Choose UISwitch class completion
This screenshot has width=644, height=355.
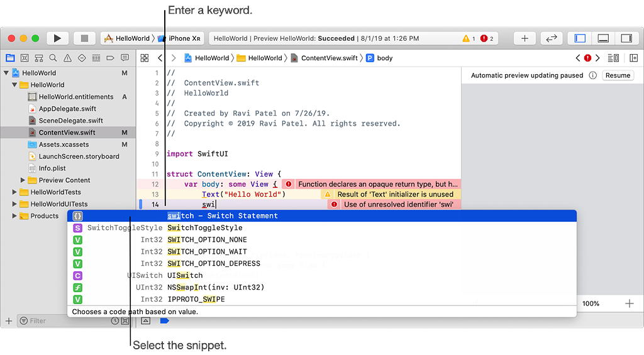pyautogui.click(x=322, y=275)
